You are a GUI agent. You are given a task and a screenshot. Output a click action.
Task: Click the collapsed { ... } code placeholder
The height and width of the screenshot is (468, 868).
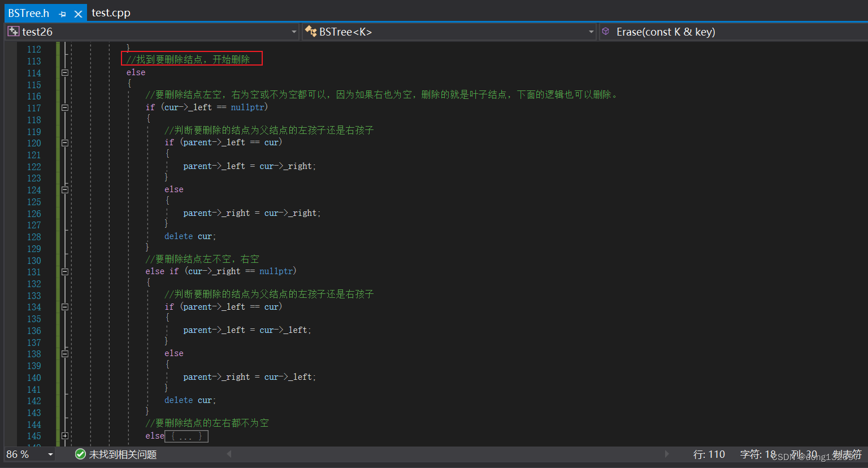click(x=186, y=436)
